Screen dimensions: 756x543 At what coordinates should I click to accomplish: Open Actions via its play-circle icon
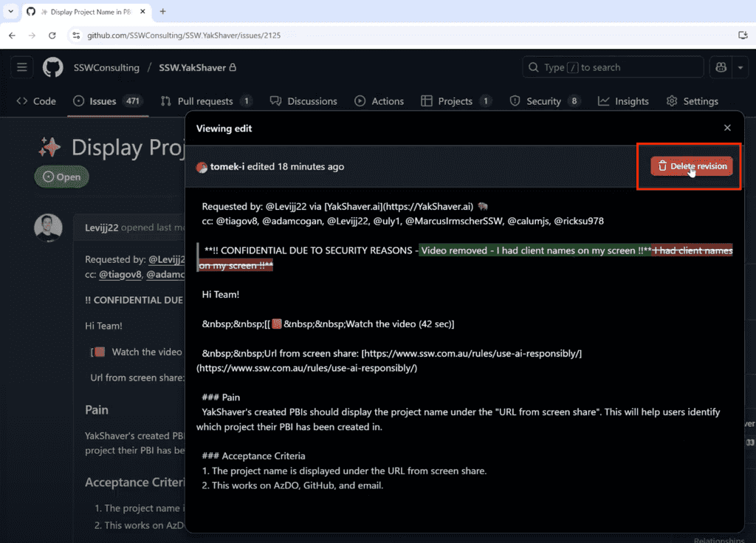(362, 101)
